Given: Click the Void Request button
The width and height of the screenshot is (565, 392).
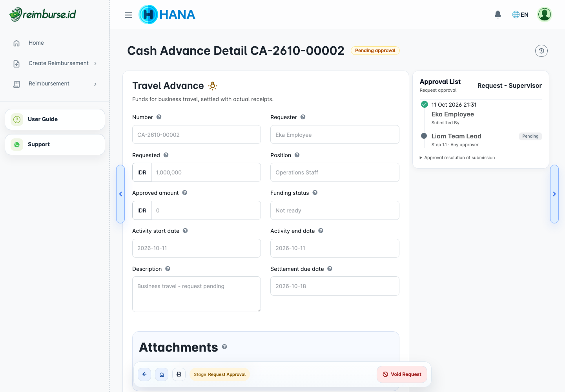Looking at the screenshot, I should [x=402, y=374].
